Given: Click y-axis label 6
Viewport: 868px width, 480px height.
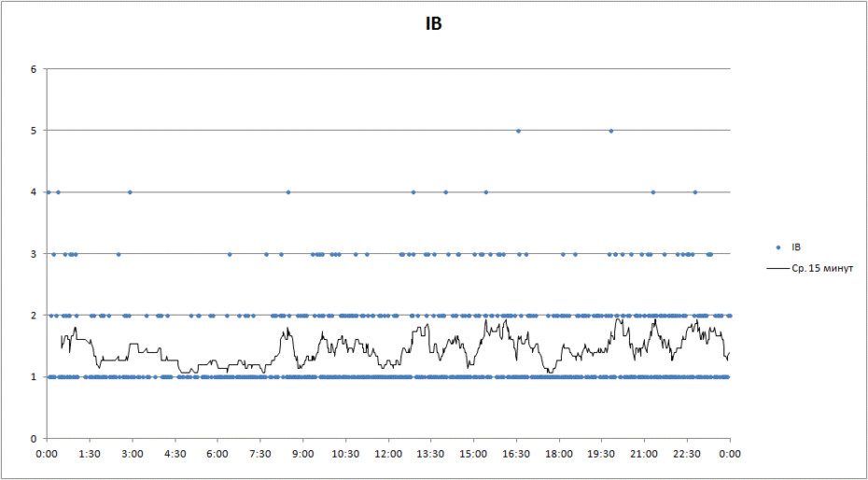Looking at the screenshot, I should click(34, 69).
